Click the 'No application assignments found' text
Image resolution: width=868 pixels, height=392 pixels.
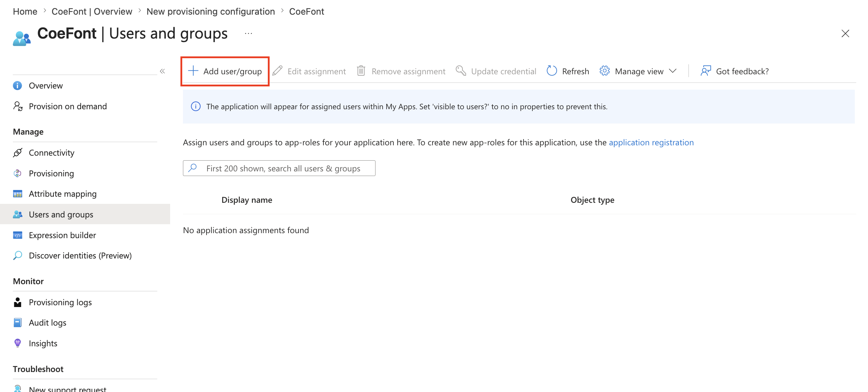246,230
